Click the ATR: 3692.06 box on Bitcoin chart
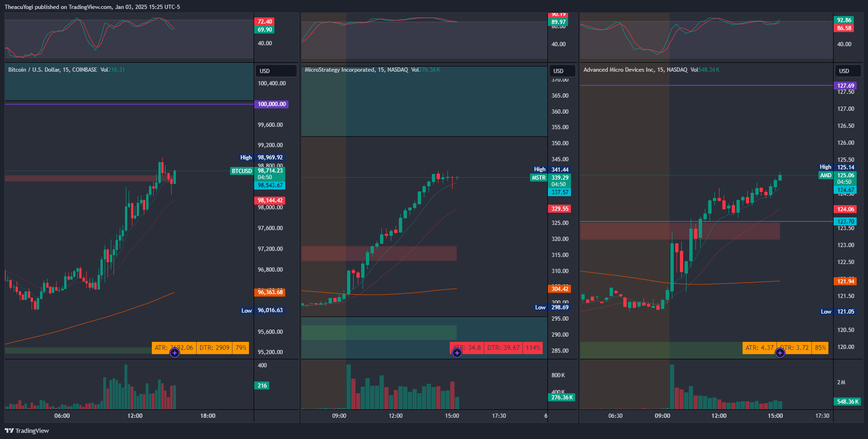Viewport: 868px width, 439px height. pyautogui.click(x=174, y=348)
